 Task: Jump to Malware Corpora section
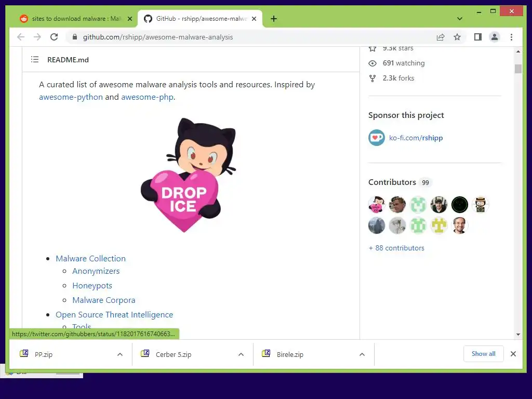click(104, 300)
